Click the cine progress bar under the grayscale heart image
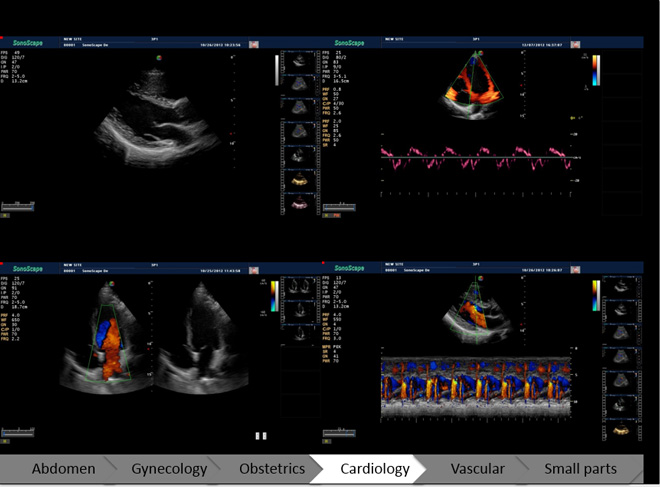The image size is (660, 487). tap(18, 207)
